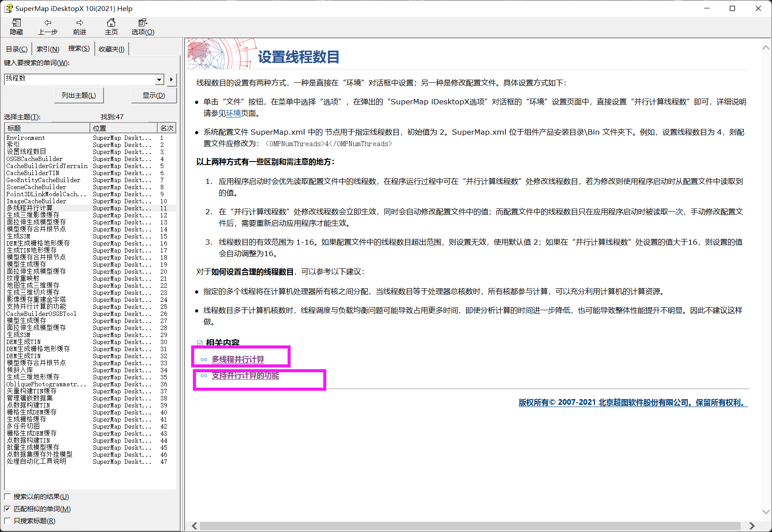Select the SceneCacheBuilder result row
772x532 pixels.
[90, 187]
